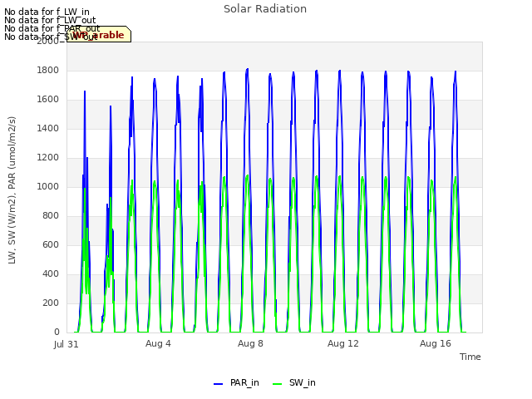Click the 200 y-axis tick label
The image size is (532, 399).
click(x=51, y=303)
